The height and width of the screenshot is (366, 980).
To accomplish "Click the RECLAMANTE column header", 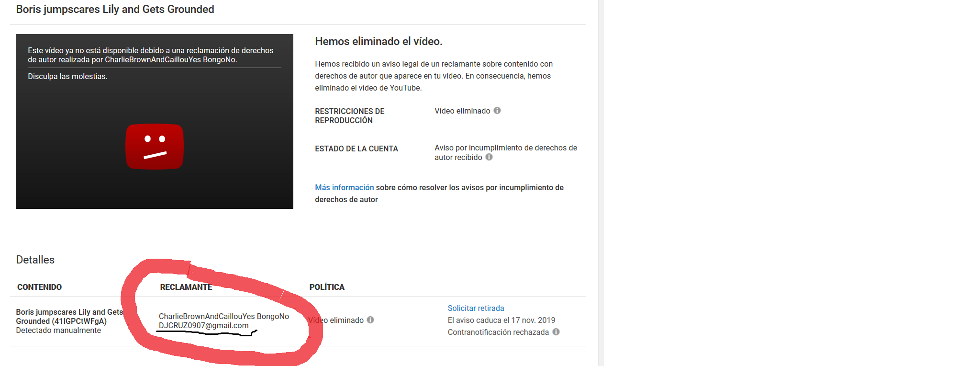I will (186, 287).
